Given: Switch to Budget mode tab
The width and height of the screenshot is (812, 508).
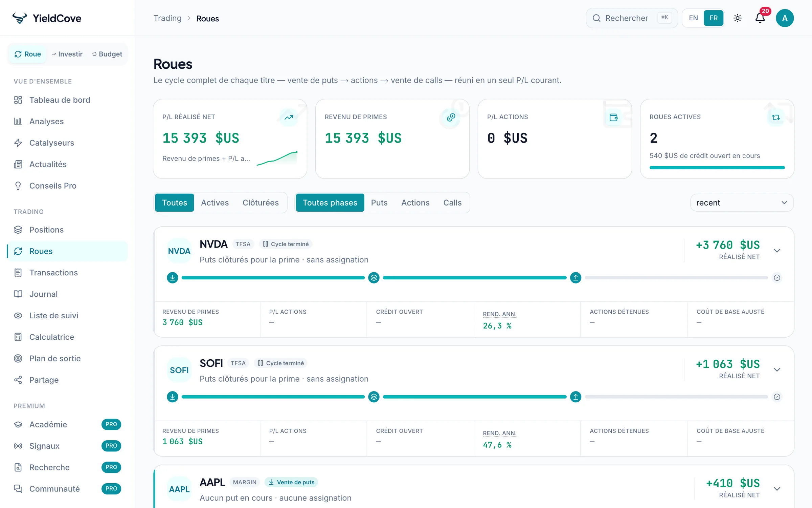Looking at the screenshot, I should [x=107, y=54].
